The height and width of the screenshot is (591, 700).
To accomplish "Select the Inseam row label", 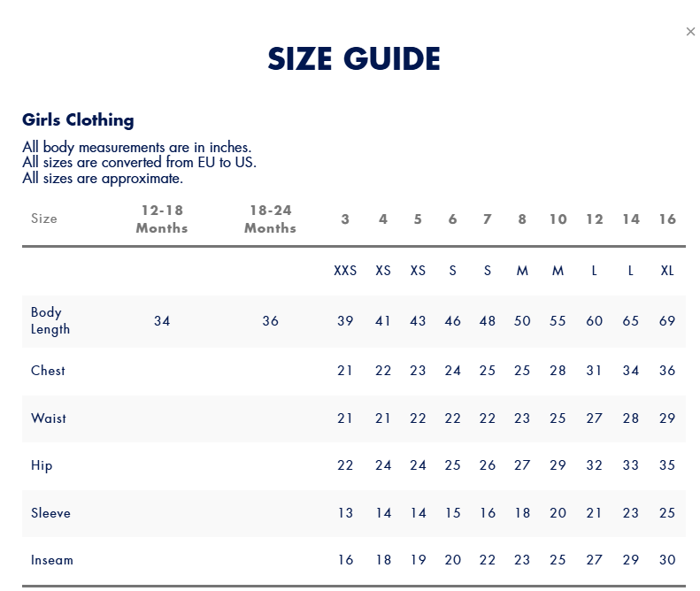I will pyautogui.click(x=52, y=560).
